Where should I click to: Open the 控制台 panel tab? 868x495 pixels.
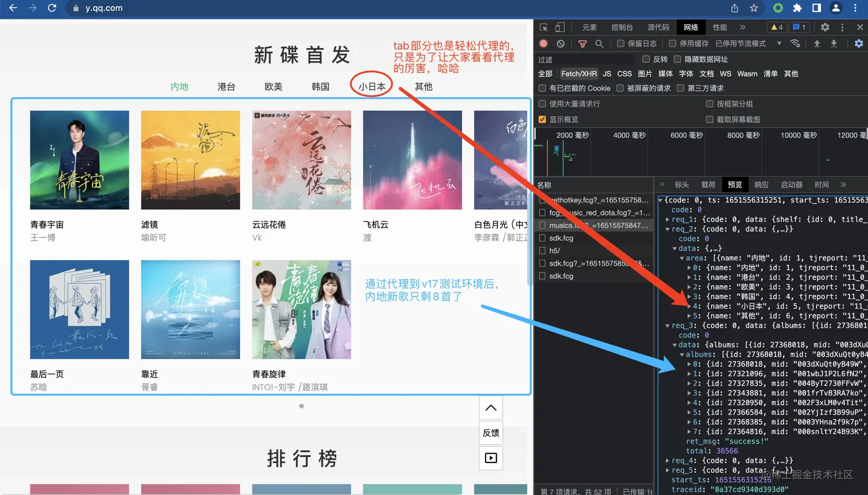click(622, 27)
